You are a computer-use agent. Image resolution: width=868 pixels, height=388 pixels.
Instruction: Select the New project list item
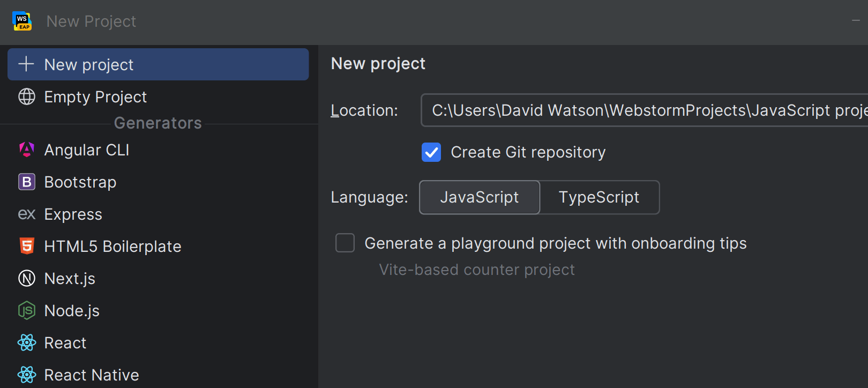158,65
